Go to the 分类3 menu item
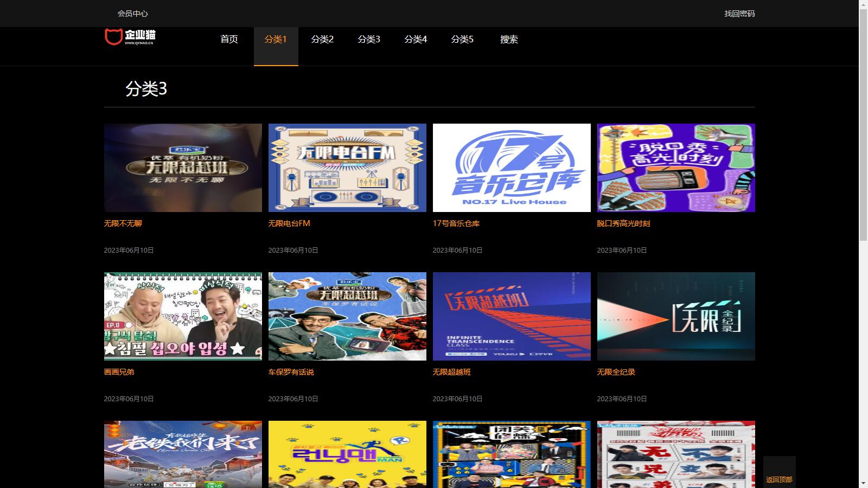This screenshot has width=868, height=488. click(369, 39)
